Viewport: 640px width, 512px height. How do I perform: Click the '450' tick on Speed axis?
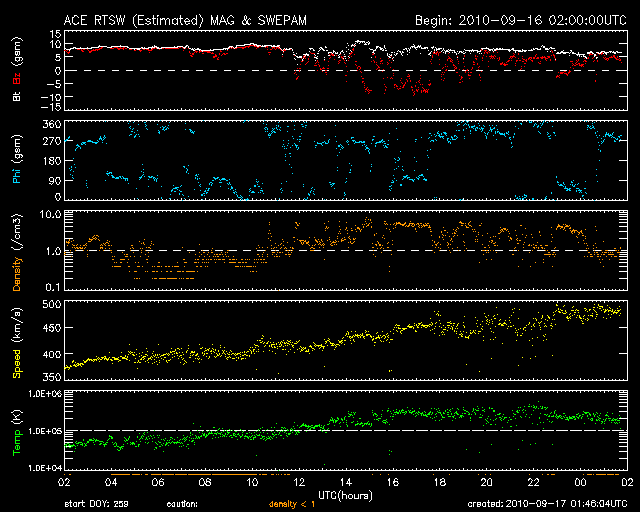pos(52,328)
